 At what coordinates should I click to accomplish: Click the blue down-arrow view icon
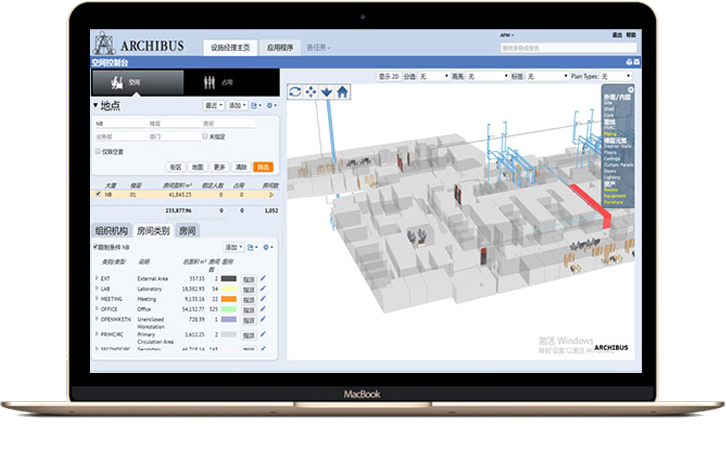coord(326,92)
